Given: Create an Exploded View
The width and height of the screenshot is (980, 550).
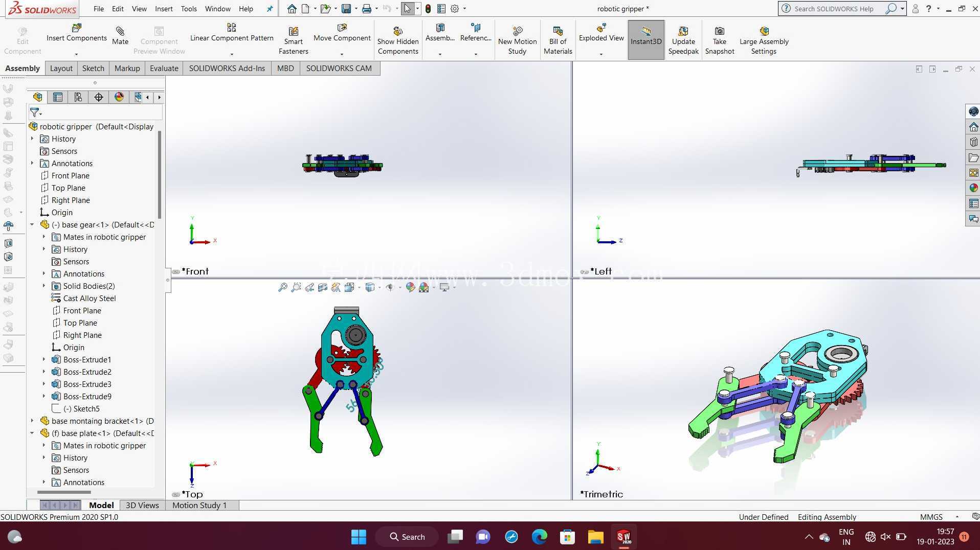Looking at the screenshot, I should [x=601, y=33].
